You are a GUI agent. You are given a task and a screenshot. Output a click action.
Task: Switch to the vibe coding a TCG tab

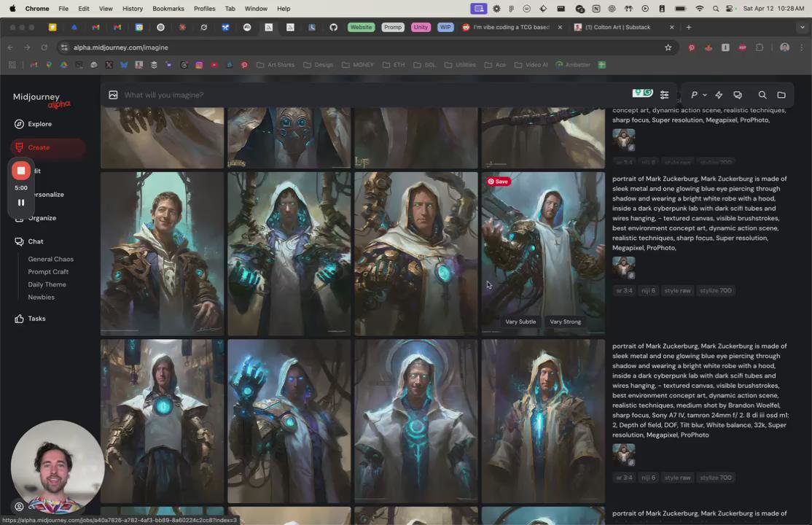point(510,27)
